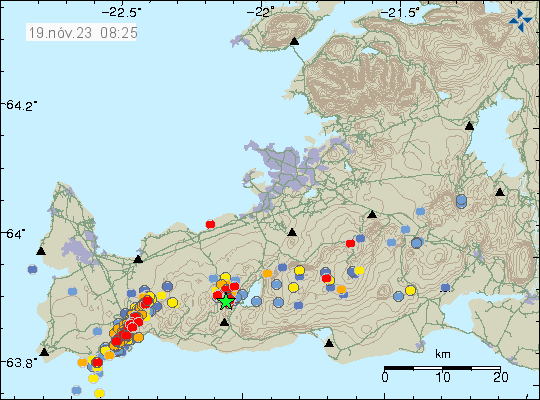Click the isolated red quake dot on north shoreline
The image size is (540, 400).
210,224
